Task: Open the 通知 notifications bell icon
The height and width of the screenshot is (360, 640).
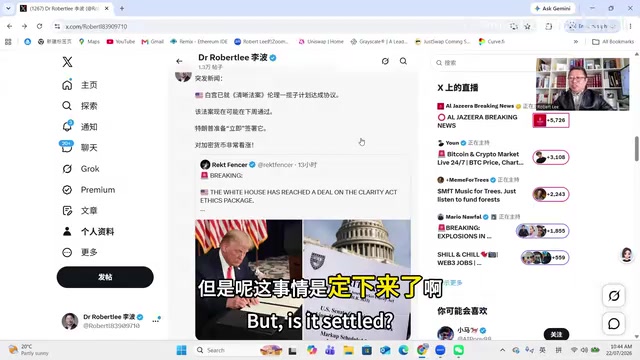Action: coord(67,127)
